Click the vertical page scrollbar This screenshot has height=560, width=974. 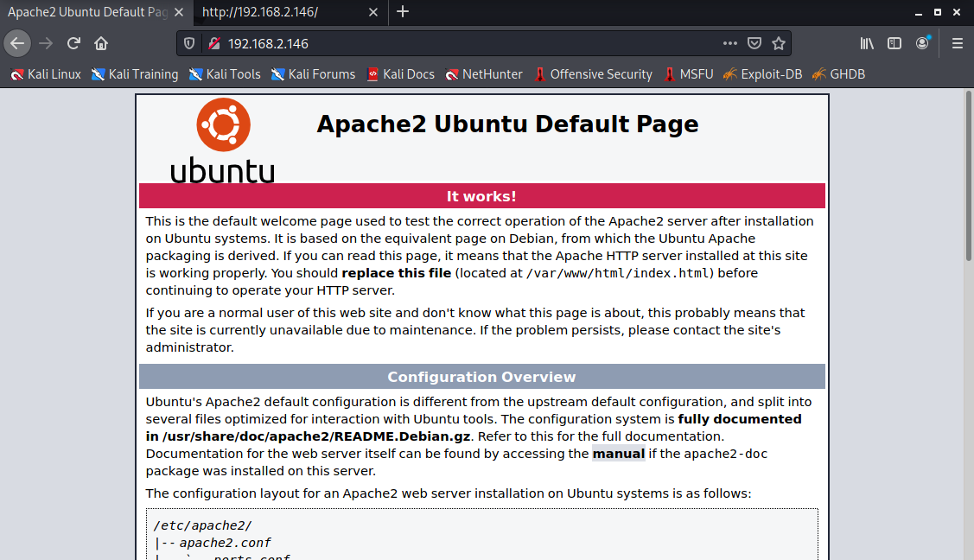click(x=968, y=175)
